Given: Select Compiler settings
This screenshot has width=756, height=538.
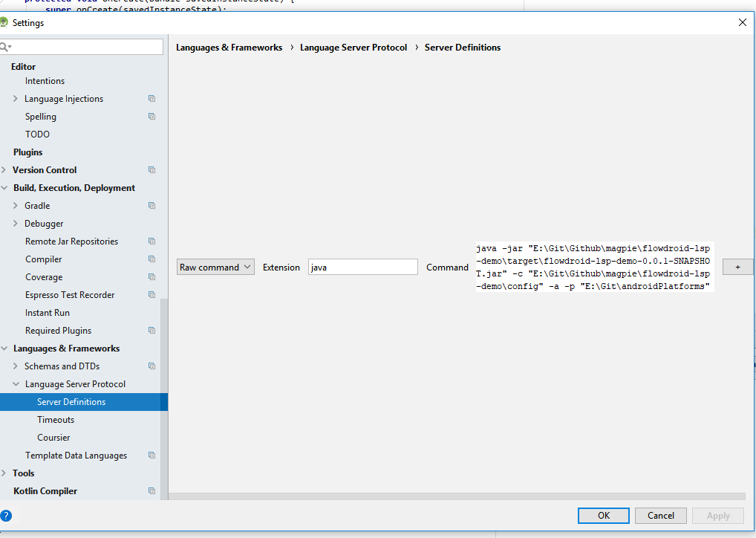Looking at the screenshot, I should tap(44, 259).
